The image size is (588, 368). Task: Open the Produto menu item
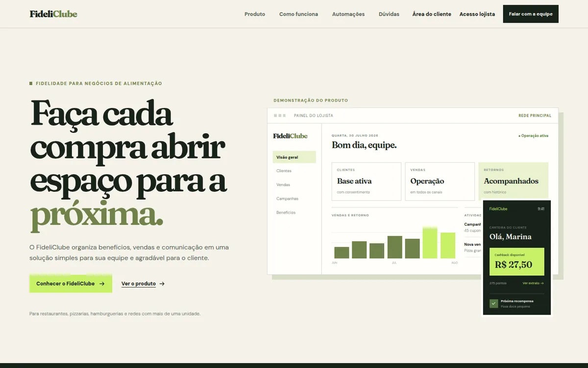255,14
